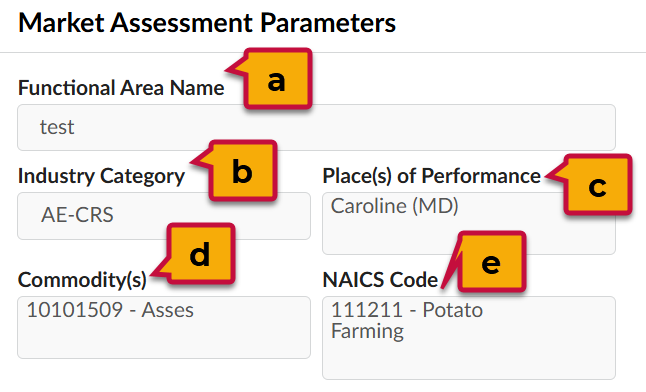Image resolution: width=646 pixels, height=392 pixels.
Task: Click the Industry Category label
Action: [x=101, y=176]
